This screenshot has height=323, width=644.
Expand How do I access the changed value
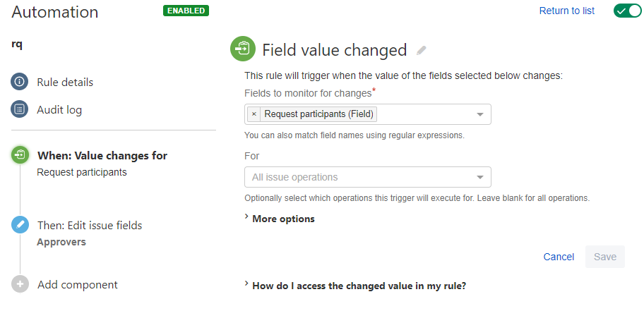358,286
